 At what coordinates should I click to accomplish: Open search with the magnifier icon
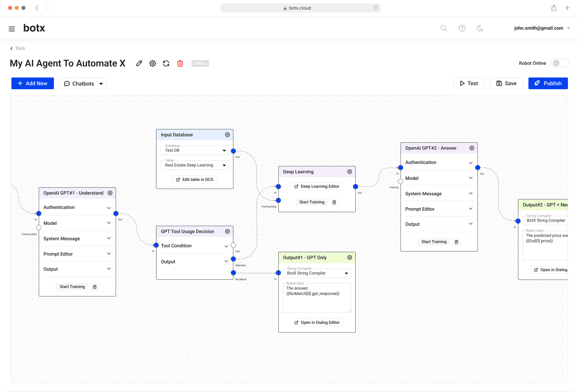click(444, 28)
